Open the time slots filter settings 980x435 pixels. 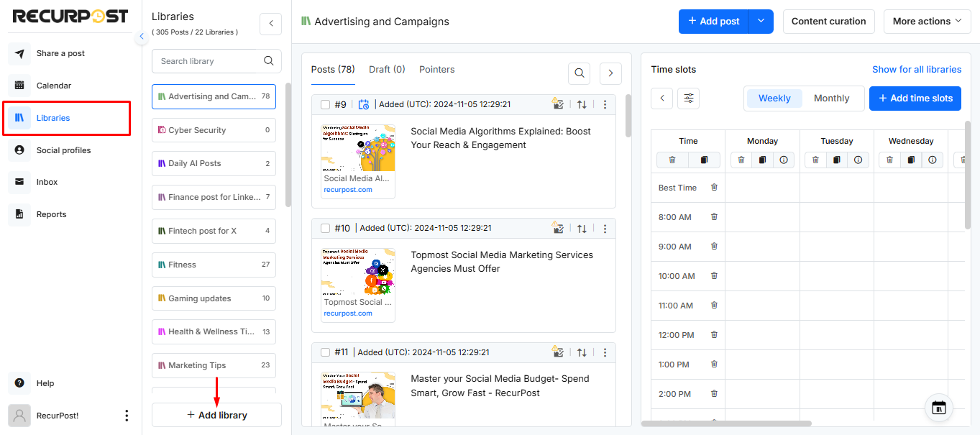click(689, 98)
